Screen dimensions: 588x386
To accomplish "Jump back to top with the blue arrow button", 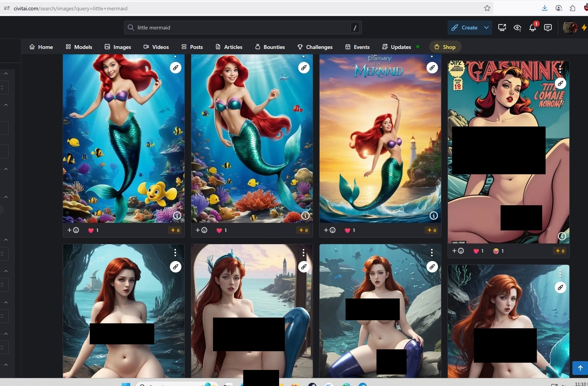I will click(x=580, y=368).
